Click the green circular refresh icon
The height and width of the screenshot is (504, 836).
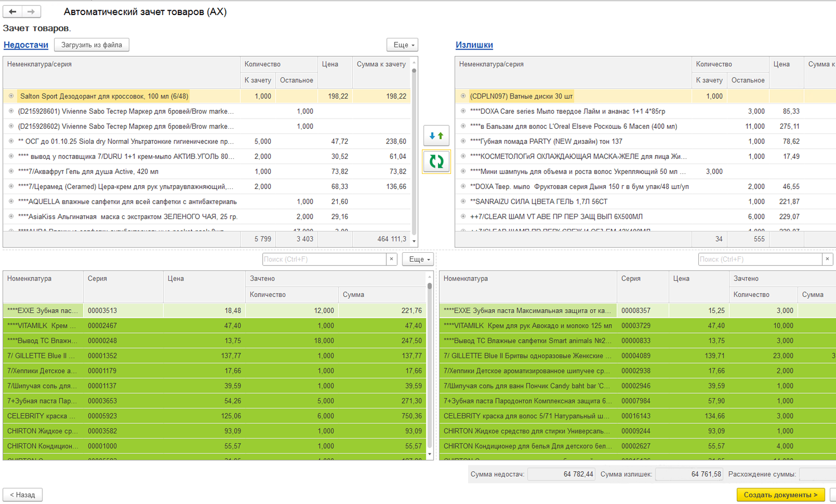pos(436,162)
